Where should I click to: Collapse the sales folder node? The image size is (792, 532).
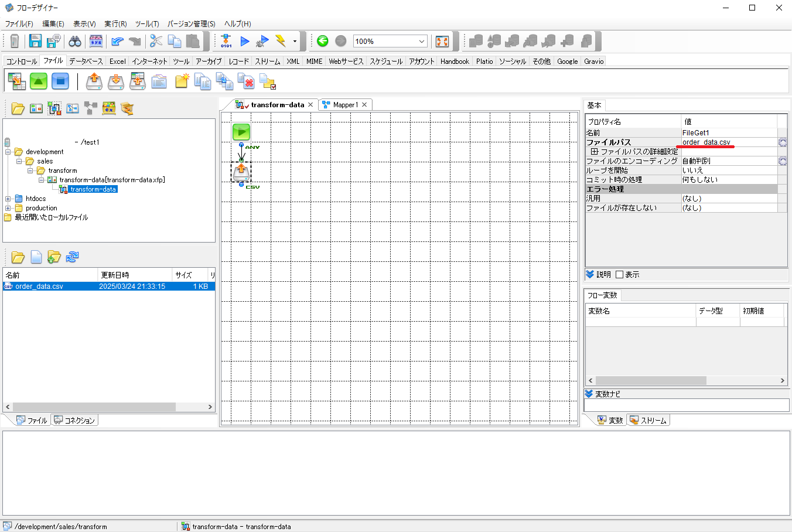click(19, 161)
